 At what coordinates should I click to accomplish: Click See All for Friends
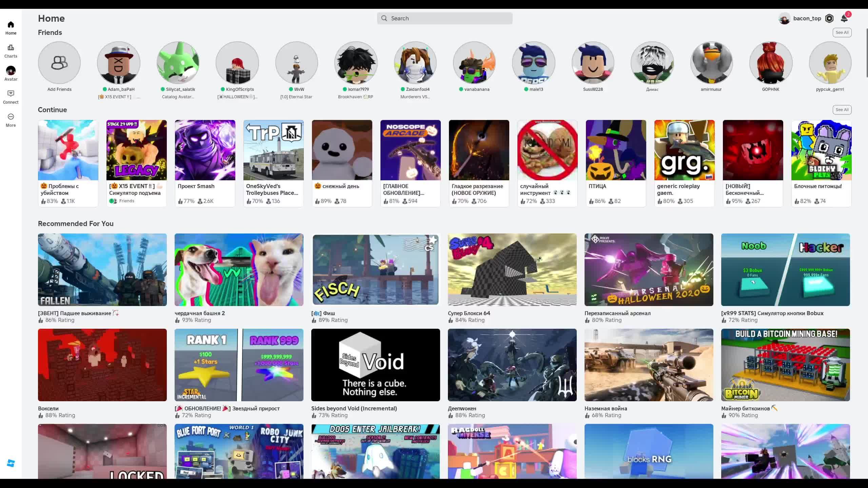842,33
